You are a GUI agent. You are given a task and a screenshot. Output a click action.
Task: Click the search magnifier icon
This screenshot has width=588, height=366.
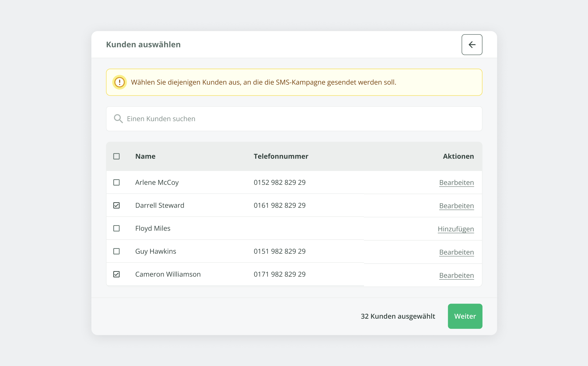click(x=118, y=119)
